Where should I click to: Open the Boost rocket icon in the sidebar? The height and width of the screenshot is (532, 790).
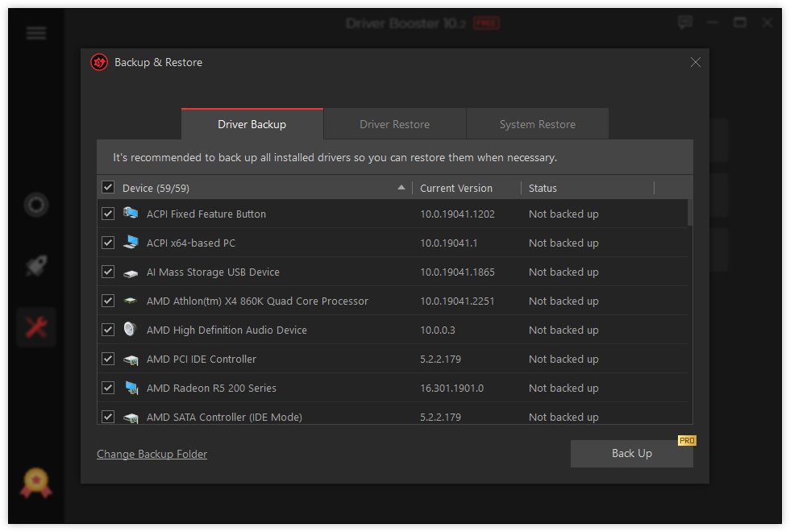click(36, 265)
